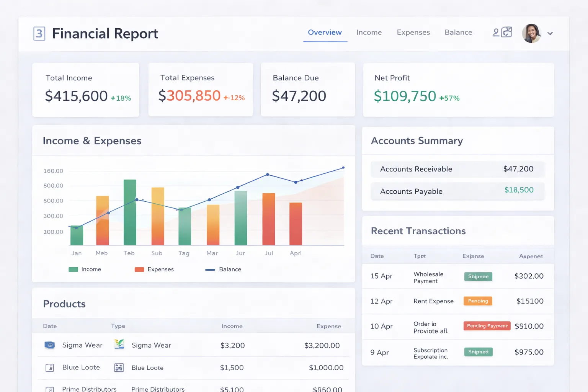
Task: Click the tallest green bar for Teb
Action: 130,212
